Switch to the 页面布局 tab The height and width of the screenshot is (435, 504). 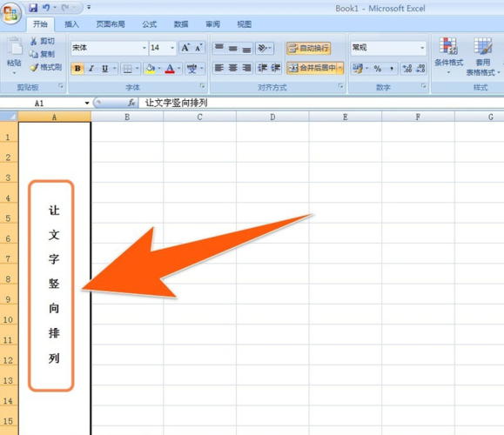coord(111,24)
